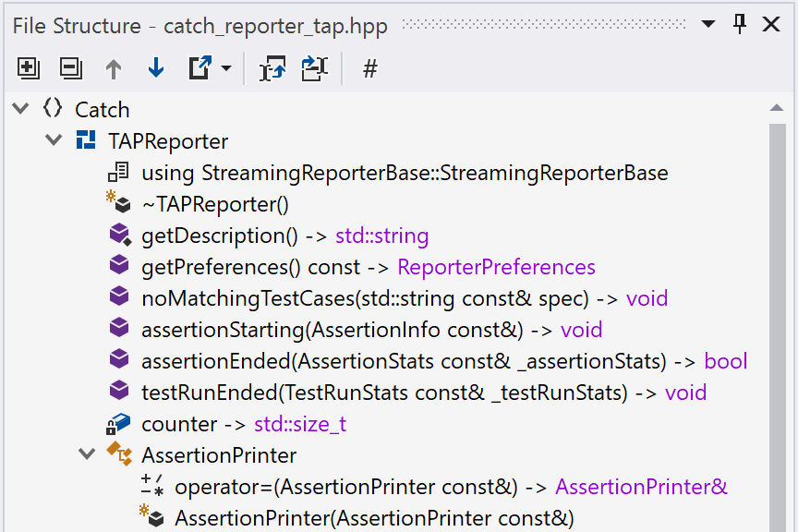
Task: Select the move up arrow icon
Action: (x=112, y=68)
